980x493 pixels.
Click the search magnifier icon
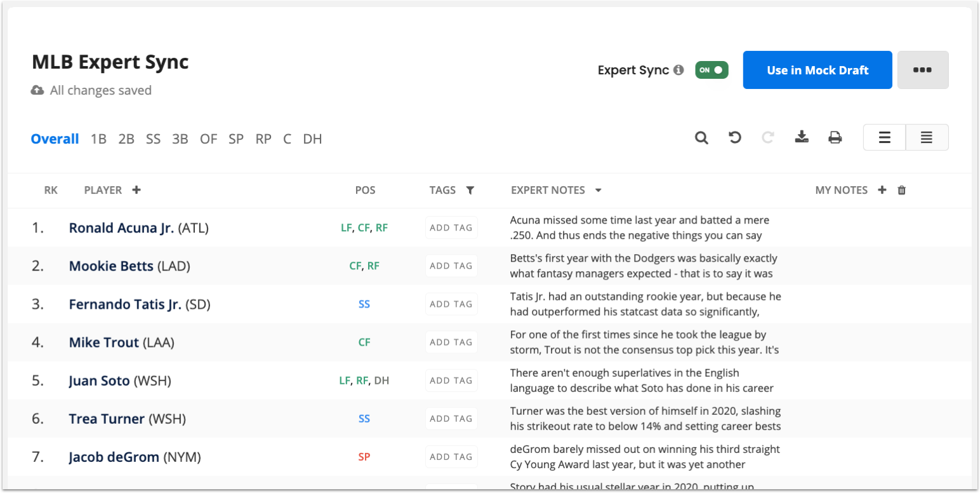pyautogui.click(x=701, y=137)
